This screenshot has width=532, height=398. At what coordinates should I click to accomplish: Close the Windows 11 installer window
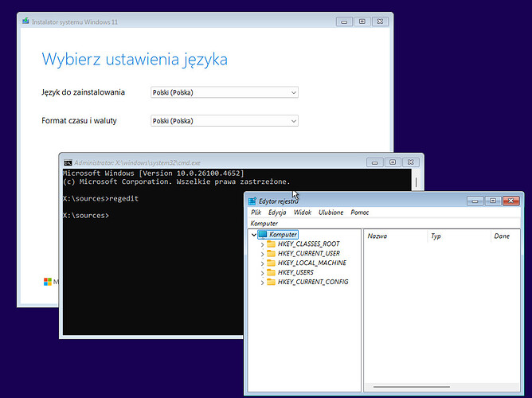380,21
